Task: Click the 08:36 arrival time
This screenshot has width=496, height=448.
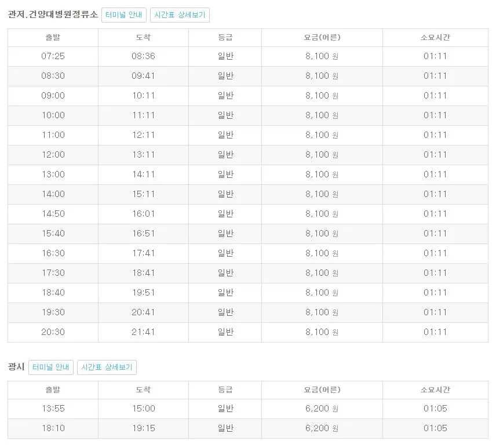Action: (x=143, y=56)
